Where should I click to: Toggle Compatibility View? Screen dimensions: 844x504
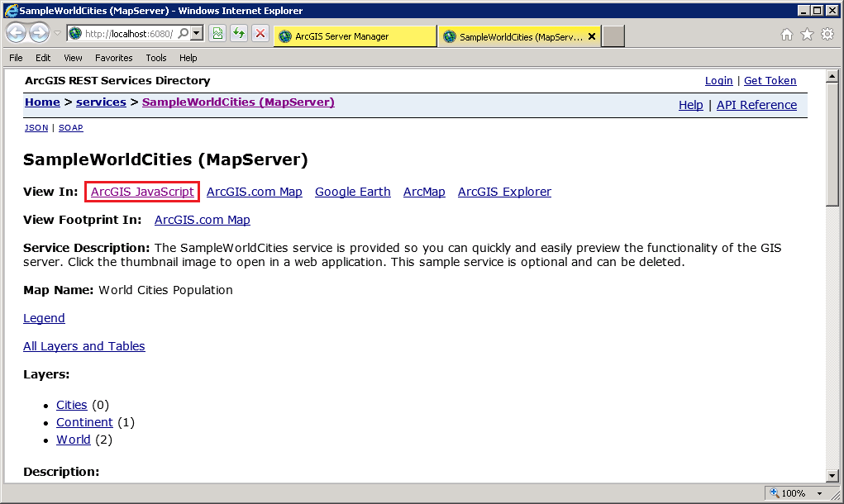pyautogui.click(x=218, y=33)
